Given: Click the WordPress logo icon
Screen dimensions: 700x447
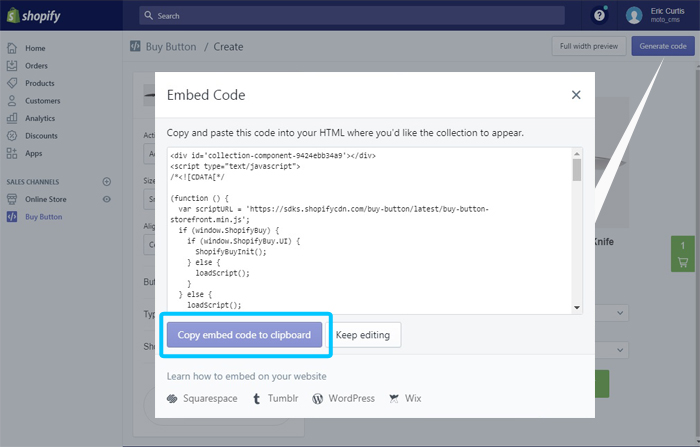Looking at the screenshot, I should coord(317,399).
